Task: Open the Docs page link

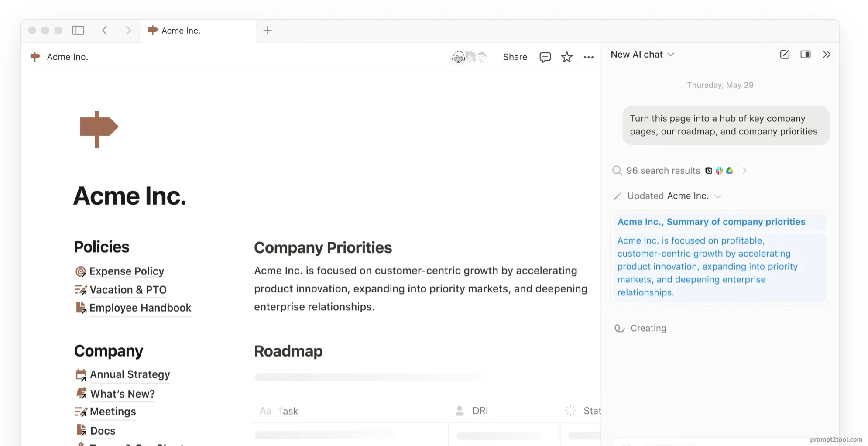Action: click(103, 431)
